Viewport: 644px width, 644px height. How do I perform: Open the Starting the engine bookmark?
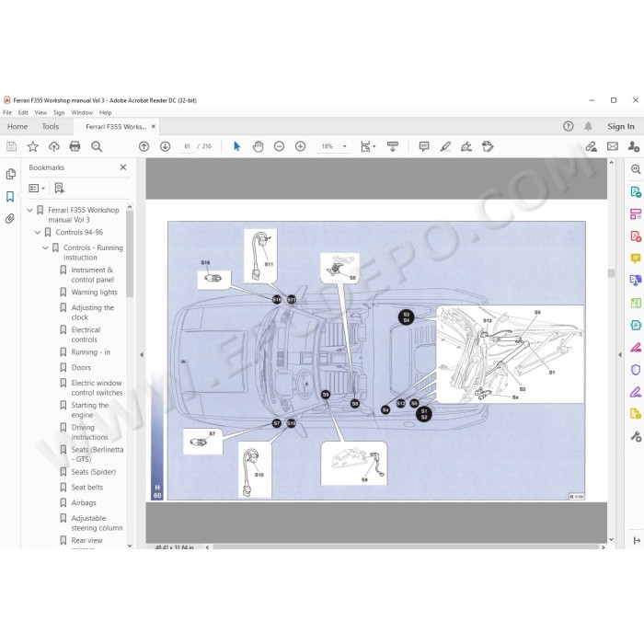90,410
